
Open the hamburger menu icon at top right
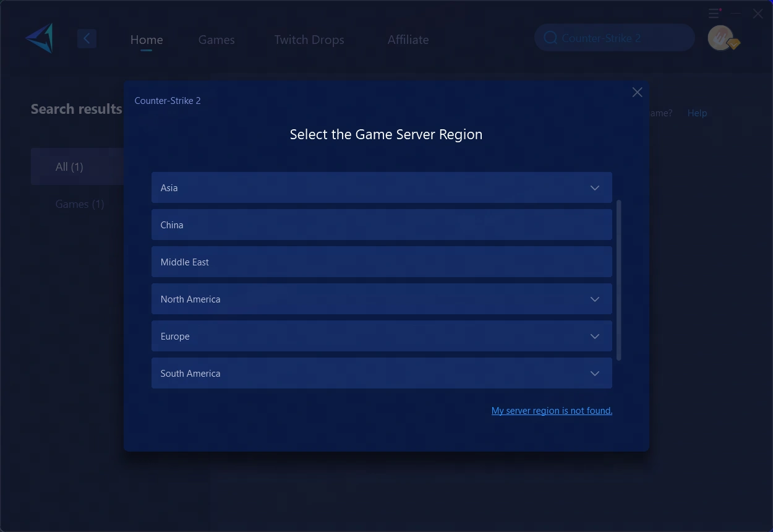(x=715, y=13)
